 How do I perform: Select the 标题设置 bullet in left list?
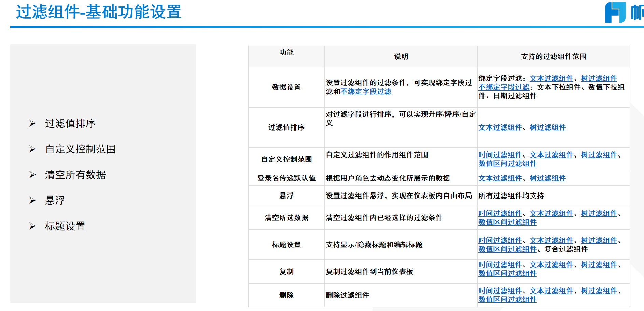click(65, 226)
